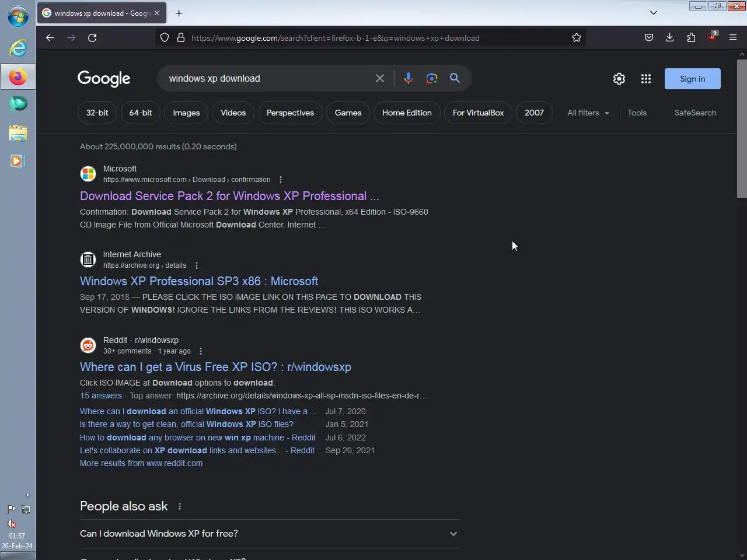Open the 15 answers link
Viewport: 747px width, 560px height.
[101, 395]
